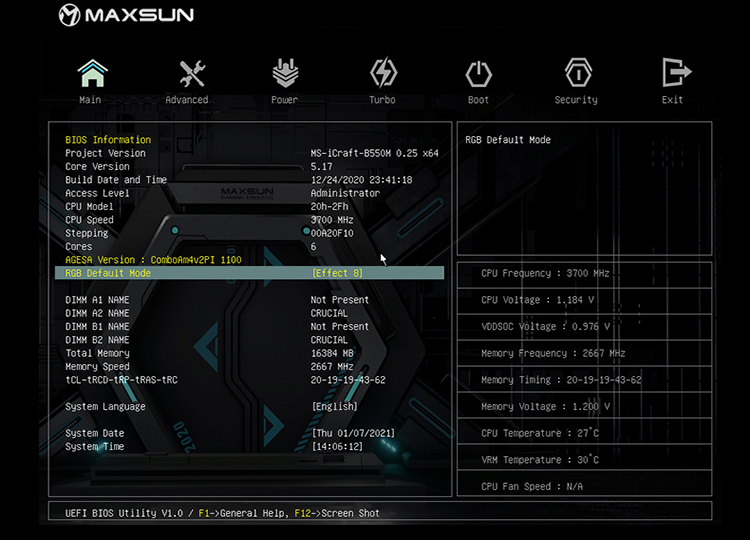750x540 pixels.
Task: Click the Total Memory label
Action: click(97, 353)
